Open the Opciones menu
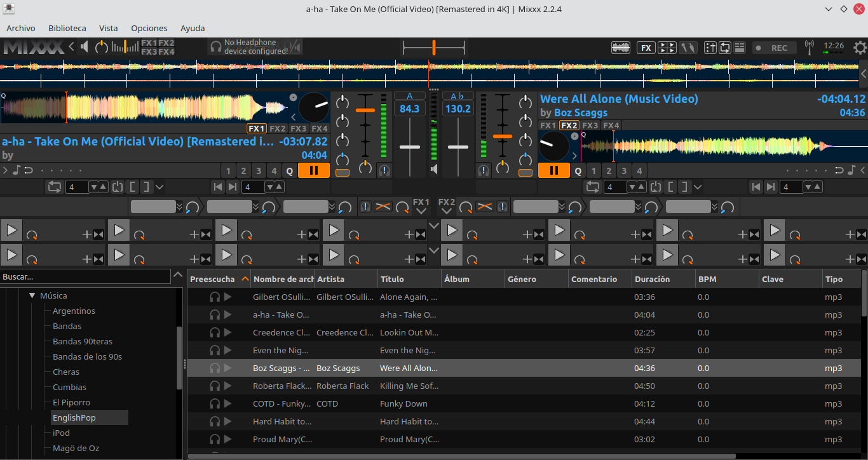Image resolution: width=868 pixels, height=460 pixels. coord(149,28)
